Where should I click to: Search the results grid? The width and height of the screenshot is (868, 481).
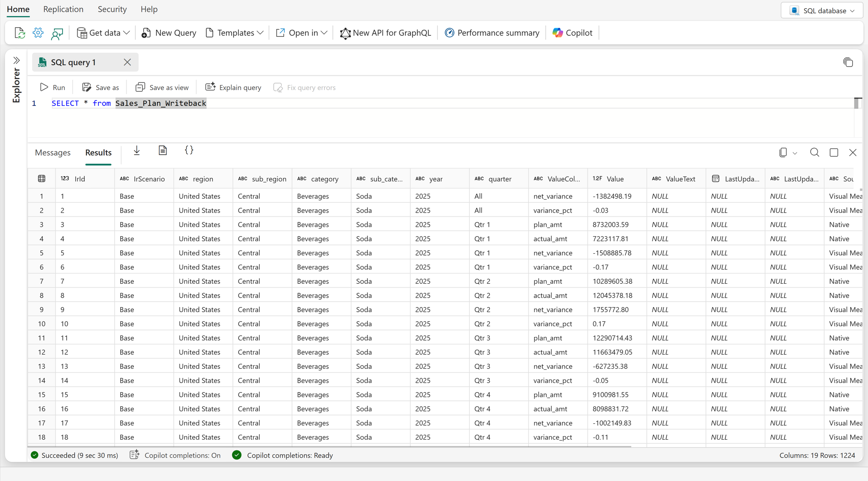tap(815, 152)
